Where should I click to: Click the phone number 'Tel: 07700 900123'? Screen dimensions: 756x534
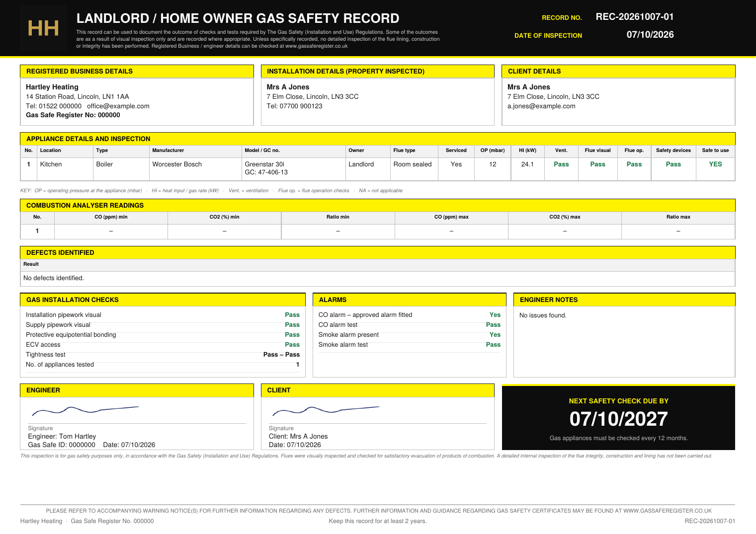(x=294, y=106)
